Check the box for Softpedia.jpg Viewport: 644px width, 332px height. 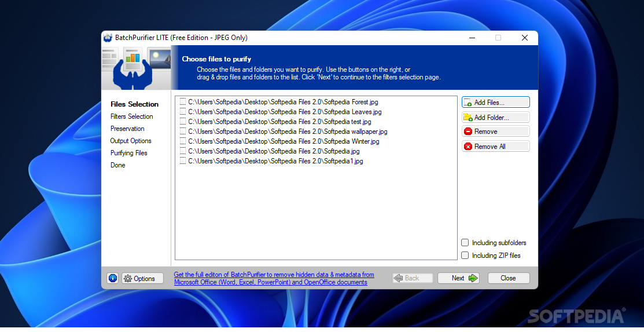[x=183, y=151]
